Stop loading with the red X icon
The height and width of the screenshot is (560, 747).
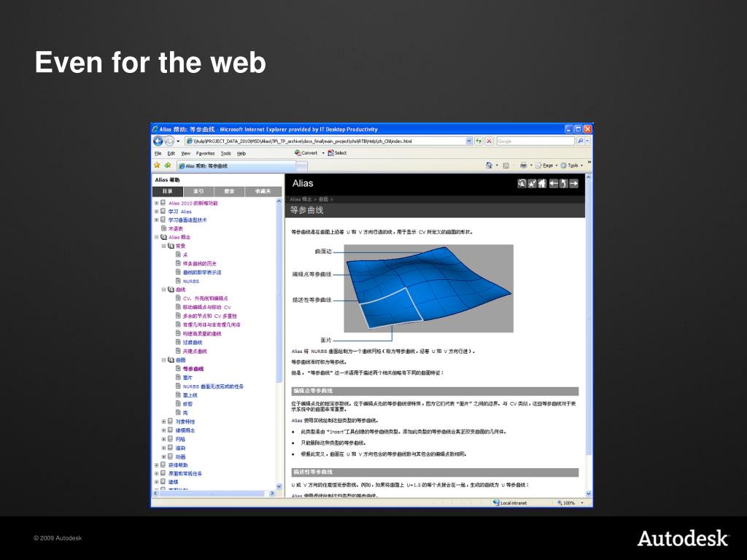[489, 141]
